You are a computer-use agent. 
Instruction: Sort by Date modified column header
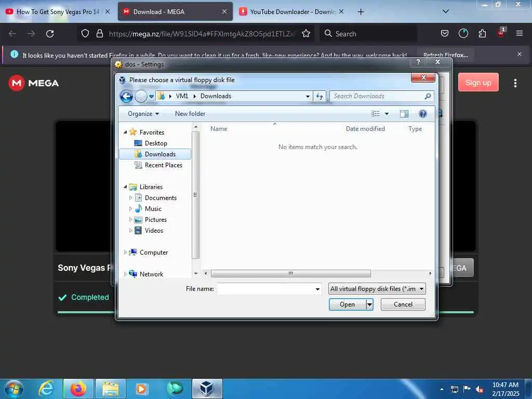tap(365, 129)
